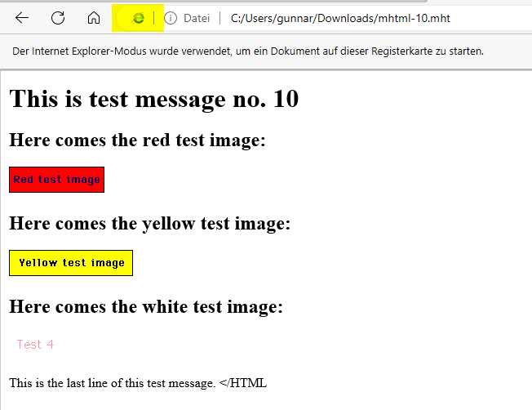Viewport: 532px width, 410px height.
Task: Click the last line of test message text
Action: (x=138, y=383)
